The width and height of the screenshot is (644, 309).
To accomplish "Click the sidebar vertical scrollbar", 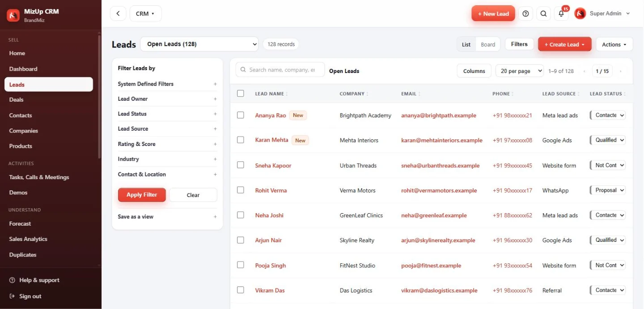I will click(x=99, y=96).
